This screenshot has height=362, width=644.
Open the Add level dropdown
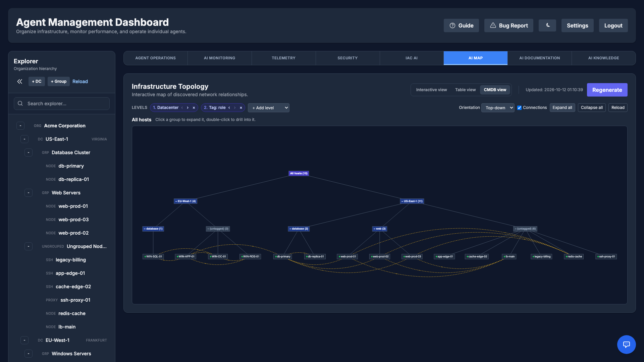[x=269, y=108]
